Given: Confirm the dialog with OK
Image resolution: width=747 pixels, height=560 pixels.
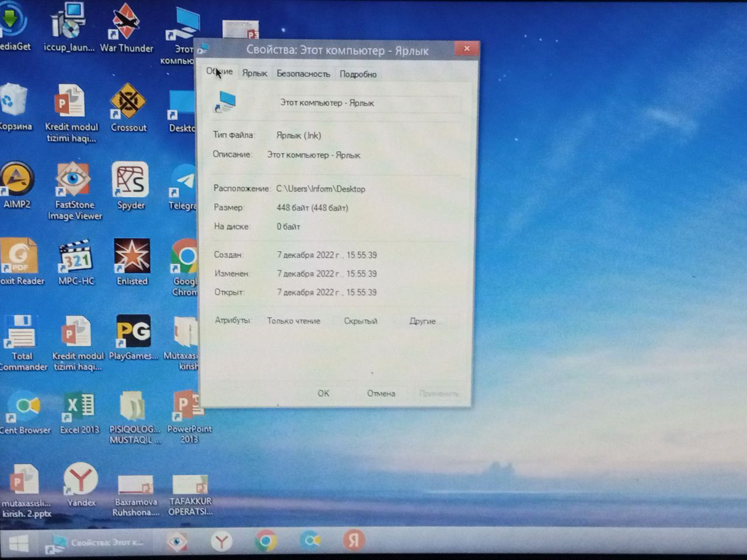Looking at the screenshot, I should 323,393.
